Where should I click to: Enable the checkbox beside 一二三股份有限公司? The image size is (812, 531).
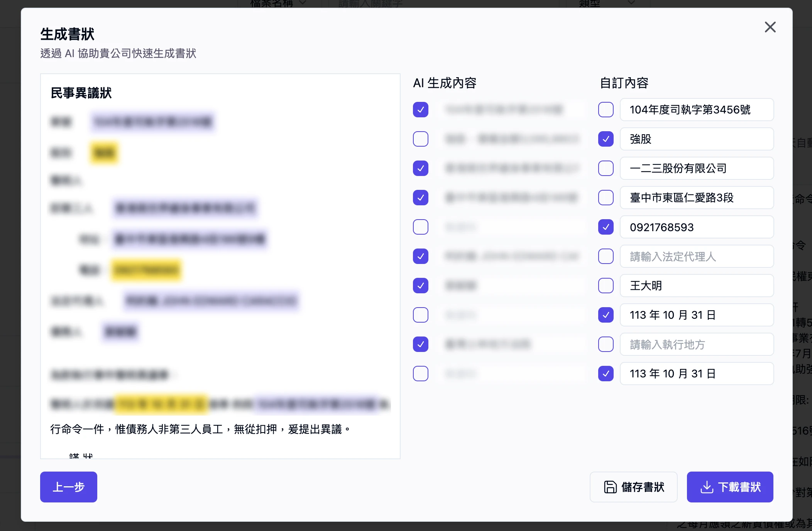pyautogui.click(x=606, y=168)
